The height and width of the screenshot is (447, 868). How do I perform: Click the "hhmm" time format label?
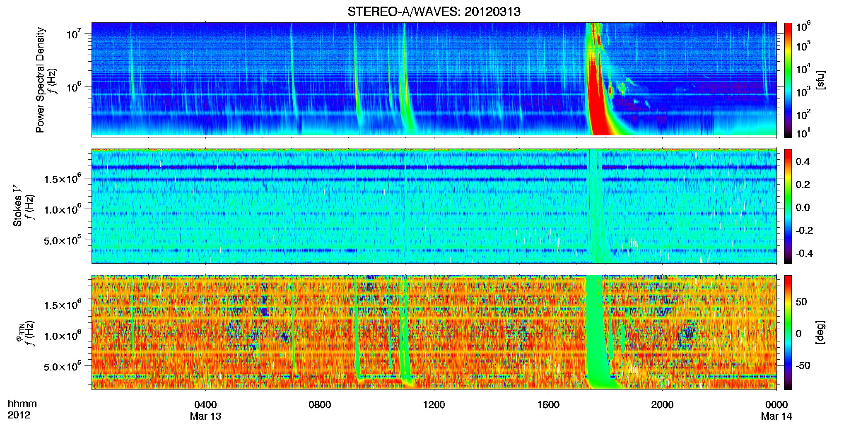pos(22,404)
